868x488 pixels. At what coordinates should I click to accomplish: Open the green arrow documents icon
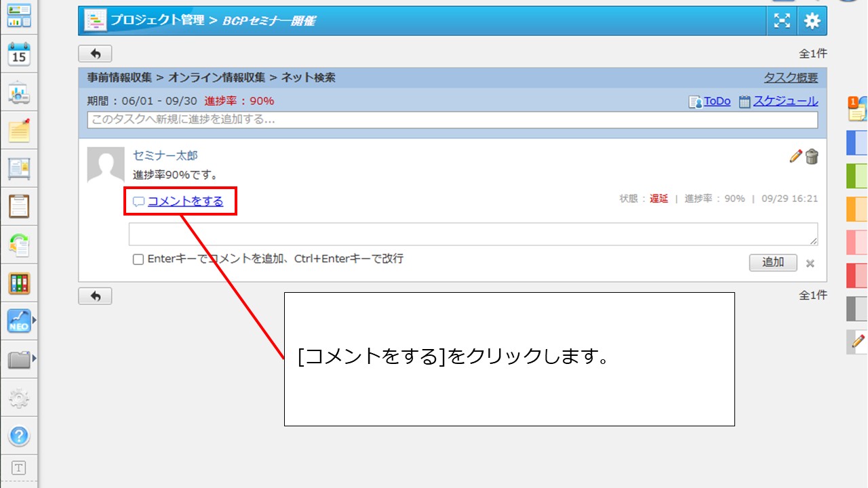pos(19,245)
